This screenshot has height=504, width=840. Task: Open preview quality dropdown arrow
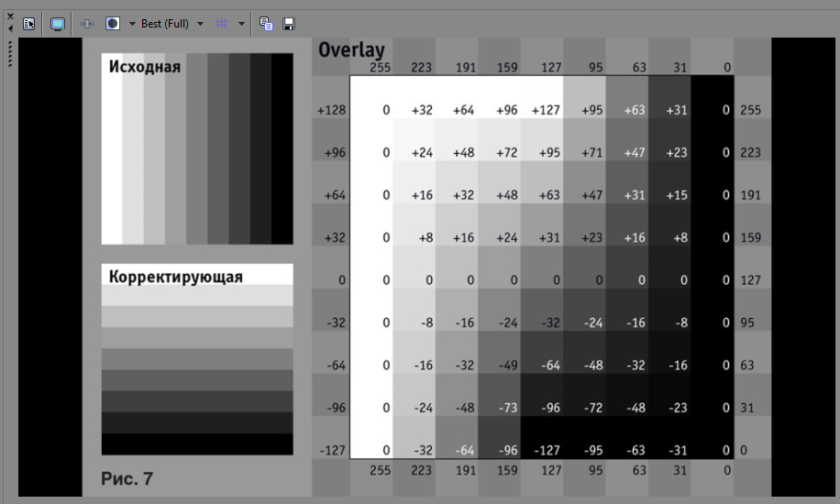pos(200,24)
